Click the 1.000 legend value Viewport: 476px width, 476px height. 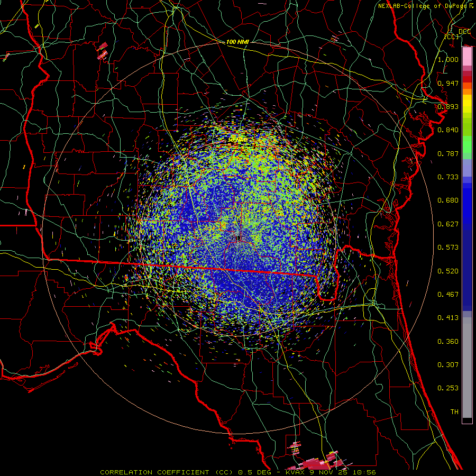448,59
